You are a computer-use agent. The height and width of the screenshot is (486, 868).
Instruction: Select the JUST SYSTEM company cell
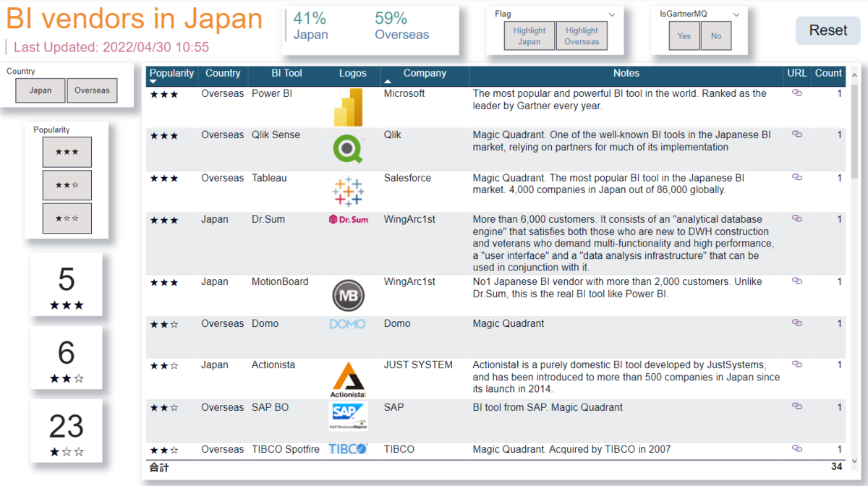pyautogui.click(x=418, y=364)
